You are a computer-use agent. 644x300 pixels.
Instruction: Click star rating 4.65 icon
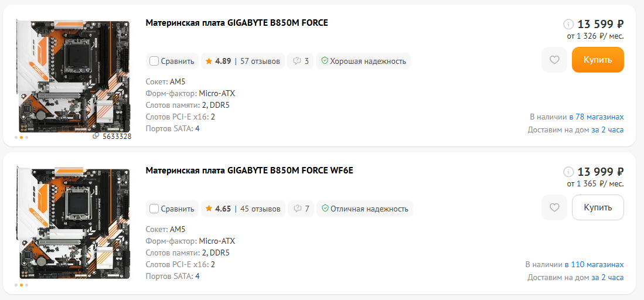point(209,209)
